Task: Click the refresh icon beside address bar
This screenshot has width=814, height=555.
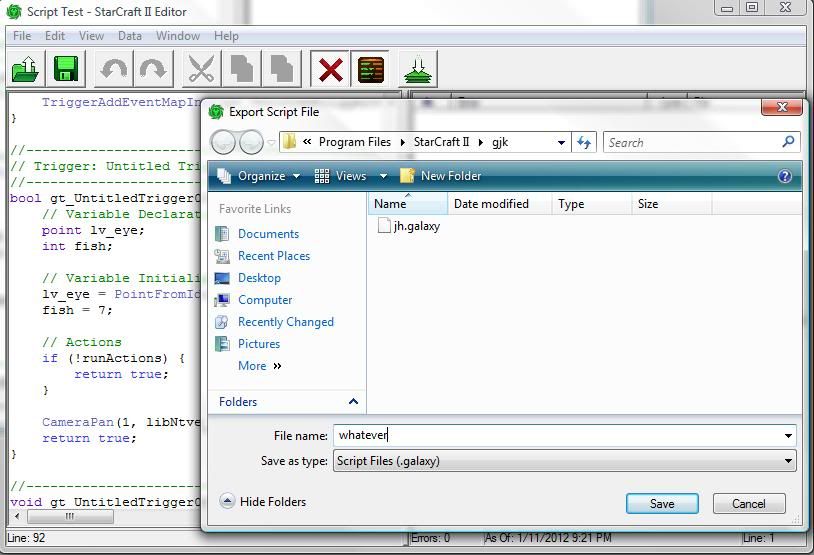Action: pyautogui.click(x=584, y=142)
